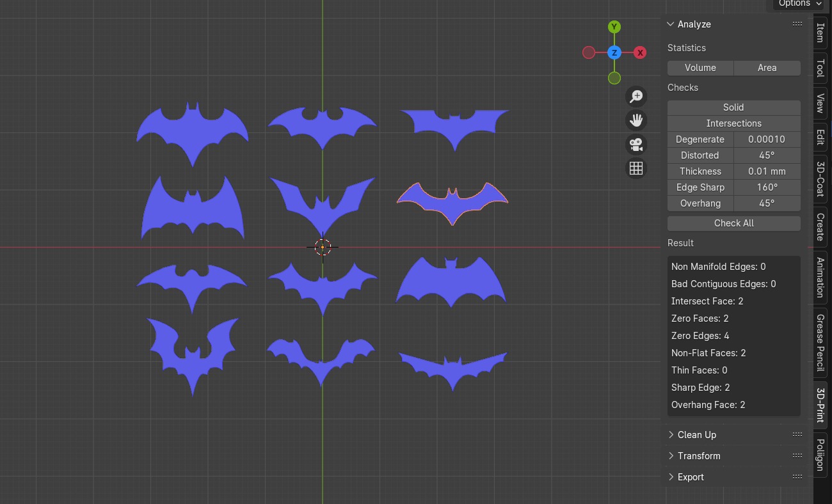Click Export panel drag handle dots
Screen dimensions: 832x504
click(x=797, y=476)
